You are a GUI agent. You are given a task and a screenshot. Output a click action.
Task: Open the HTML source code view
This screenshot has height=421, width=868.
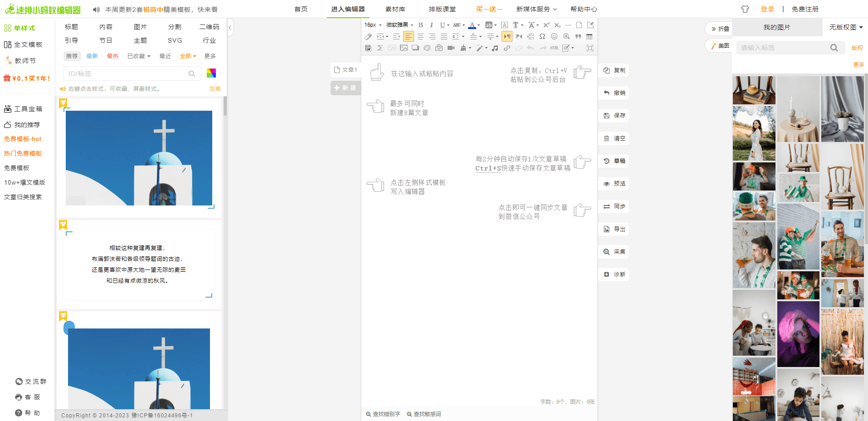pos(554,48)
